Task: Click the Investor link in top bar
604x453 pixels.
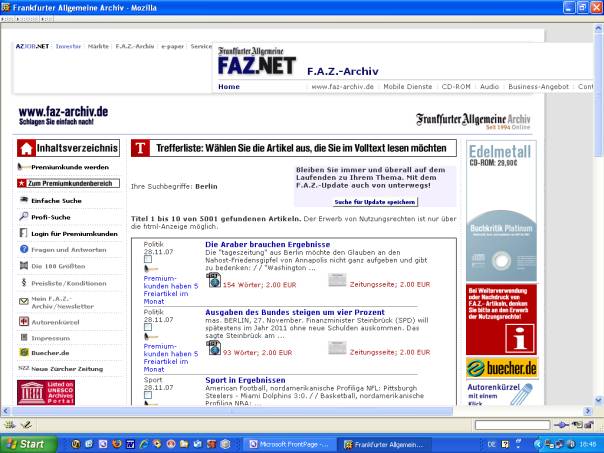Action: coord(68,46)
